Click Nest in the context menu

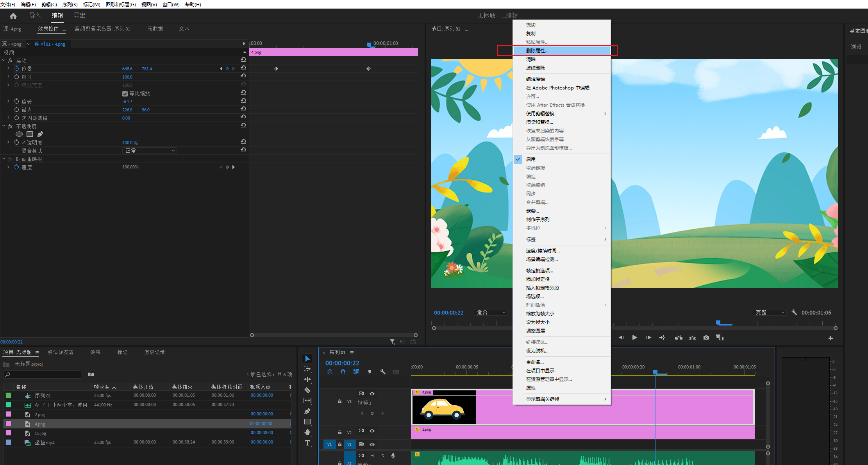(x=532, y=211)
